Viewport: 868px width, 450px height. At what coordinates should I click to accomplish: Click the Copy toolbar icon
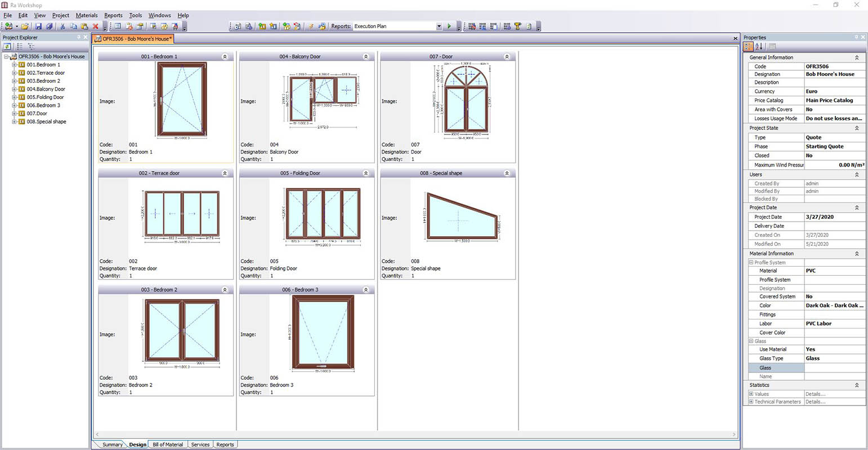pyautogui.click(x=74, y=26)
